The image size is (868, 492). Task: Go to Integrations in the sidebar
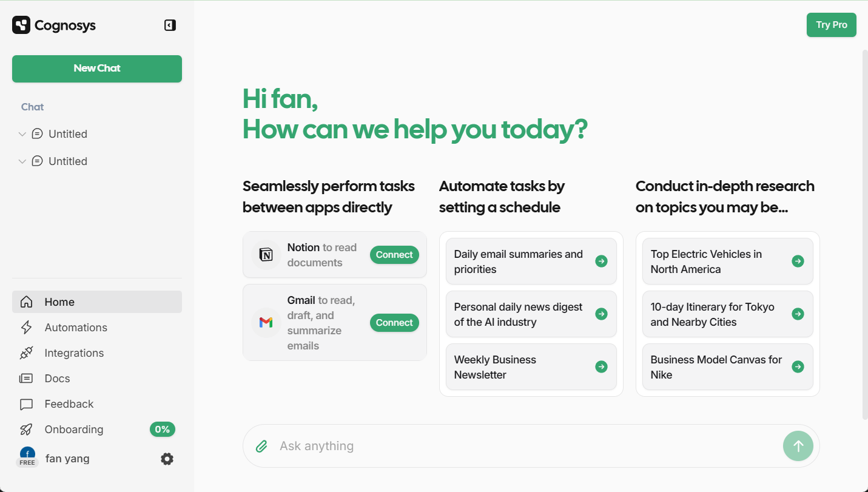click(x=74, y=353)
